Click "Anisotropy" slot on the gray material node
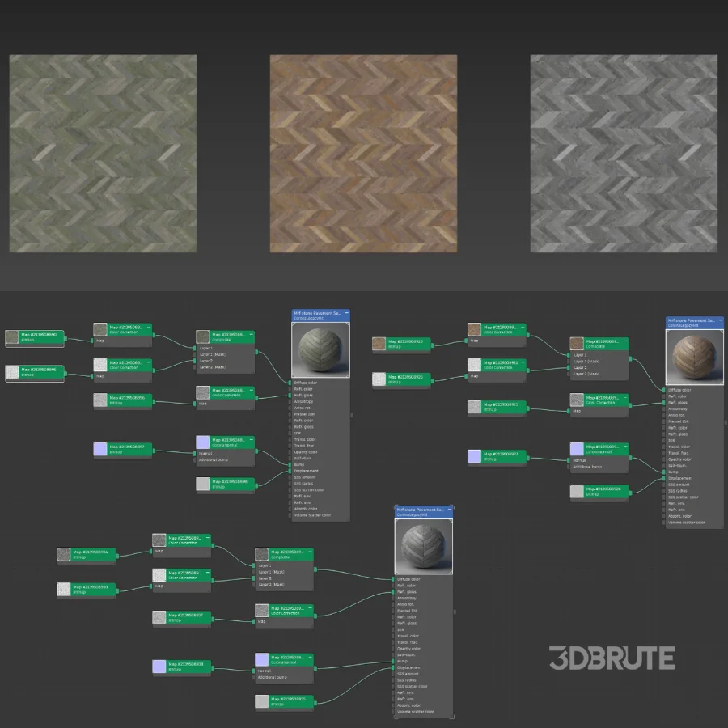 (406, 598)
